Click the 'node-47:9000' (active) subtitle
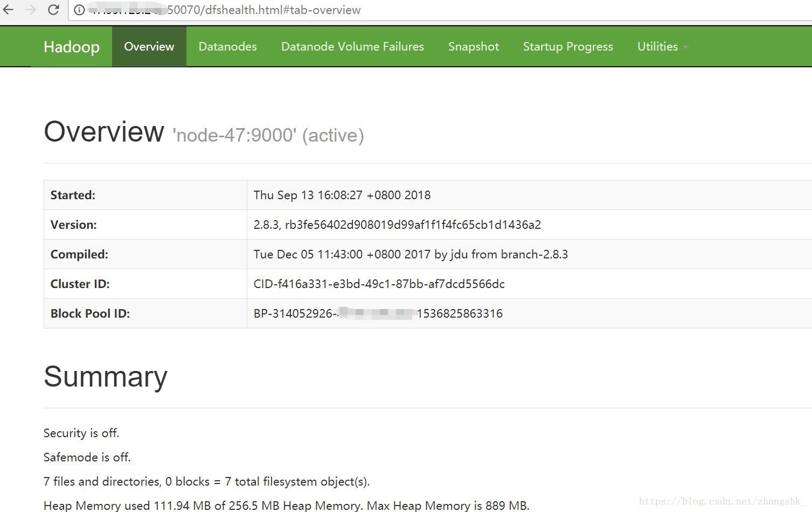 [x=268, y=135]
